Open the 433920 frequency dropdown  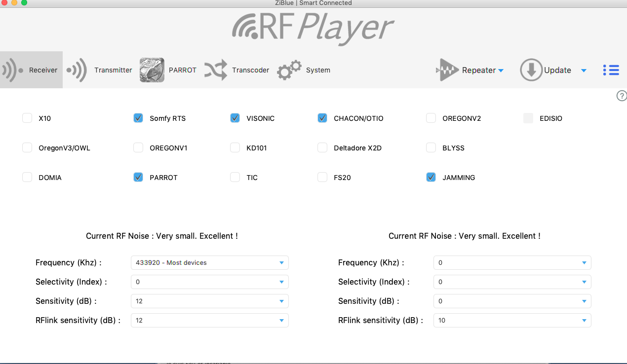pyautogui.click(x=209, y=262)
